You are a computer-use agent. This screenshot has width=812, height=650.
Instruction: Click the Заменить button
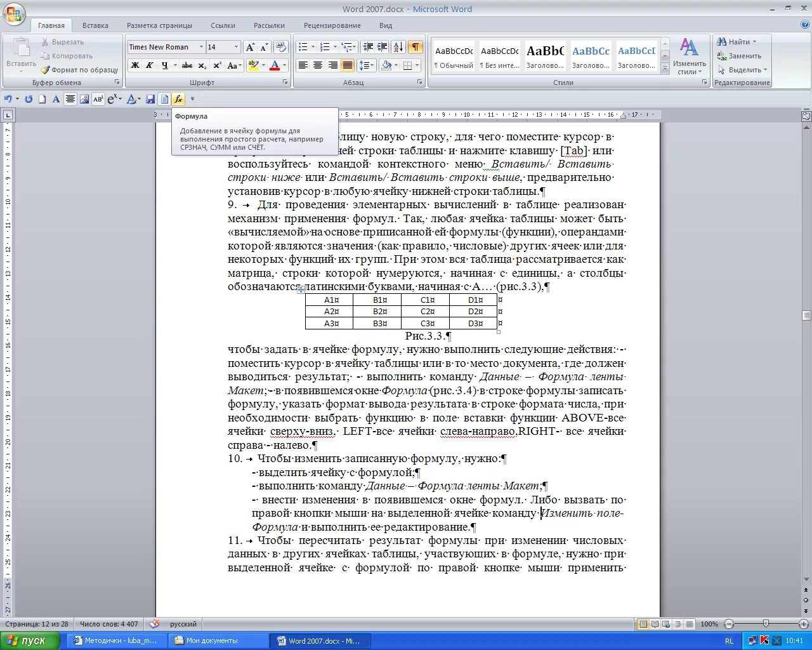739,56
